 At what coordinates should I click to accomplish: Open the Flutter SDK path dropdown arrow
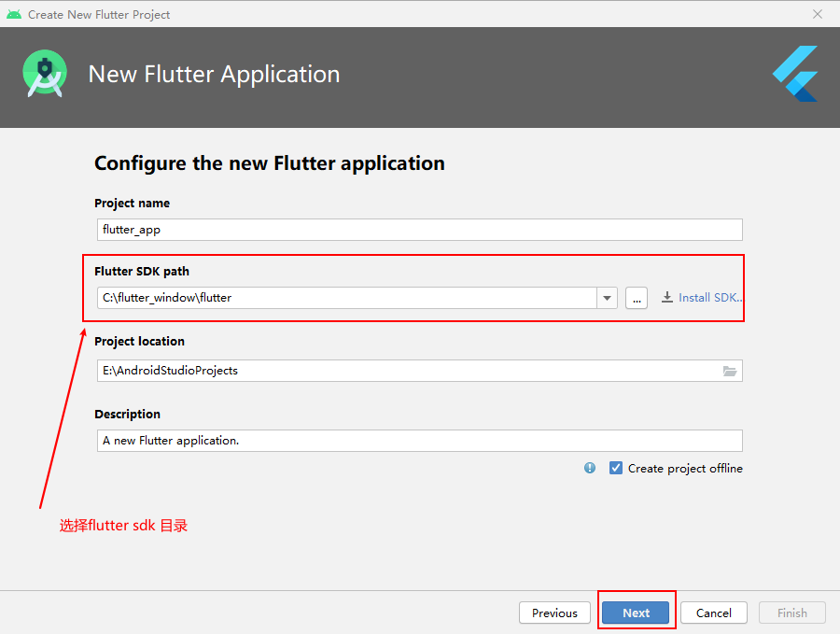pos(607,298)
